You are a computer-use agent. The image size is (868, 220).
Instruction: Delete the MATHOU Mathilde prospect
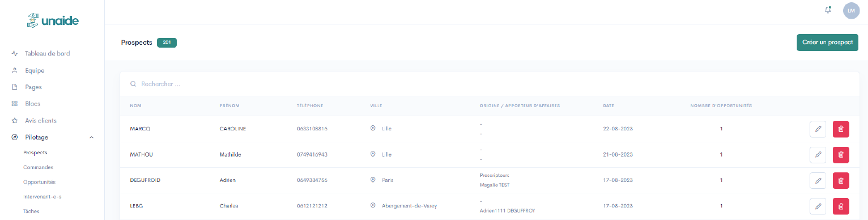[841, 154]
